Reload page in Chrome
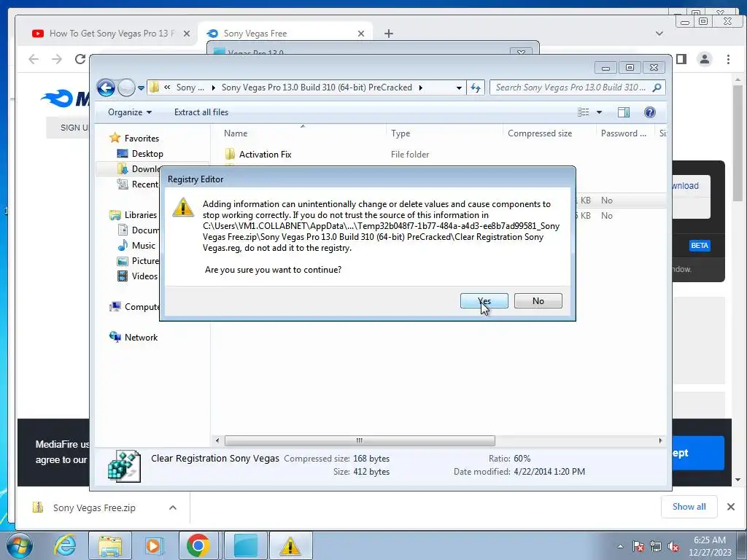 [80, 59]
